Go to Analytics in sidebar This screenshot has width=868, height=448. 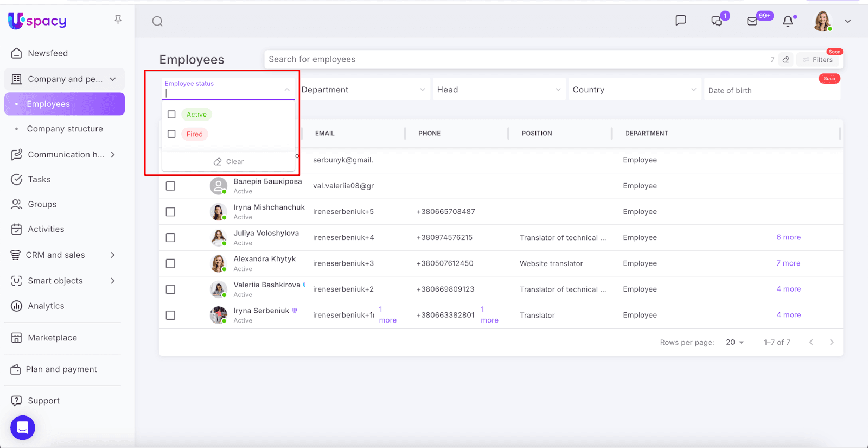pyautogui.click(x=46, y=306)
